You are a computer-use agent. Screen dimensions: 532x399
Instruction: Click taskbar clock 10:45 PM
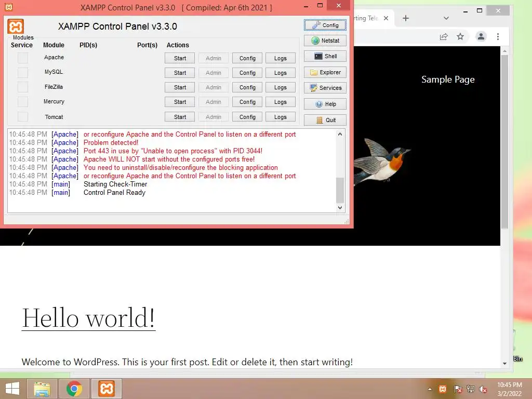[509, 385]
